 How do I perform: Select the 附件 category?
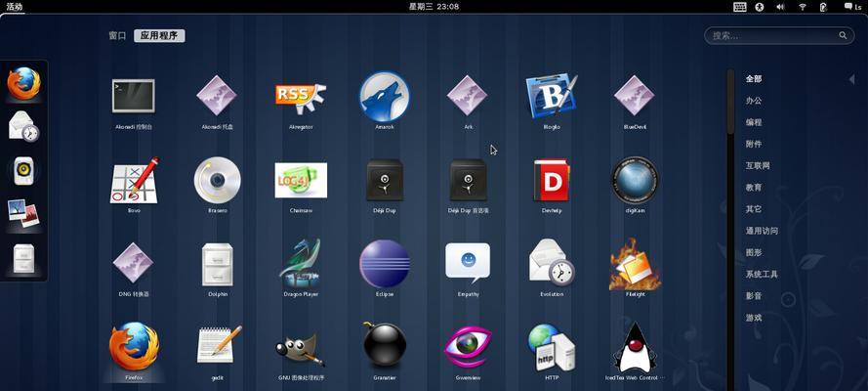coord(754,144)
